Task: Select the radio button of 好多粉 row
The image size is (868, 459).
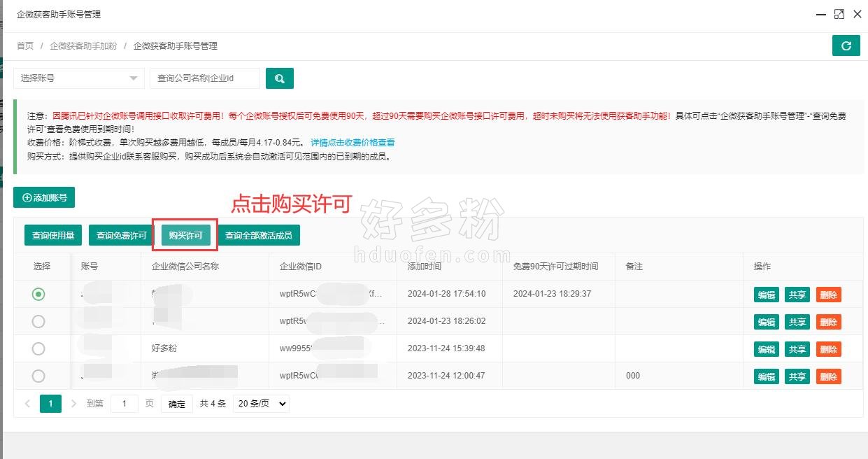Action: point(38,348)
